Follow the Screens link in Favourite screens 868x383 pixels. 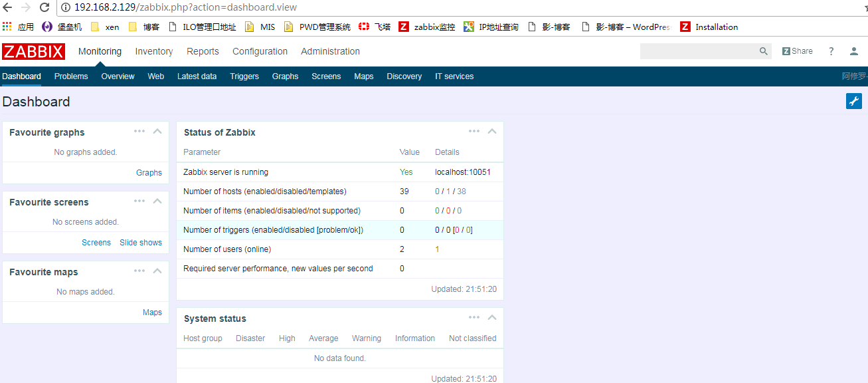[x=96, y=243]
